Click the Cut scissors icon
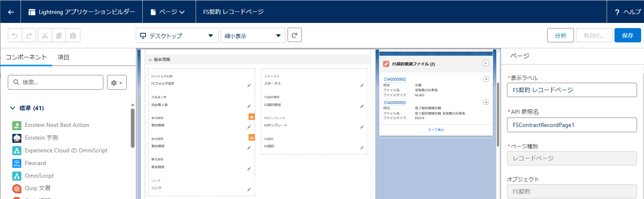The width and height of the screenshot is (644, 199). point(45,36)
